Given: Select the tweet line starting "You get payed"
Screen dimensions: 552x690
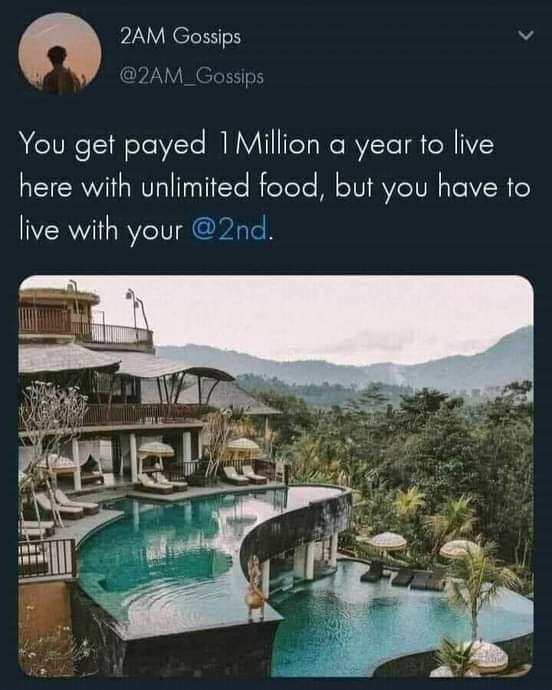Looking at the screenshot, I should tap(256, 145).
